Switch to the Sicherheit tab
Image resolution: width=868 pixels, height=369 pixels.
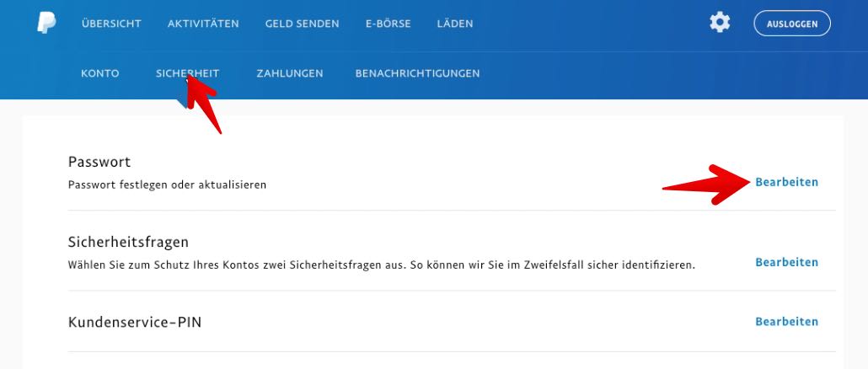pyautogui.click(x=187, y=73)
